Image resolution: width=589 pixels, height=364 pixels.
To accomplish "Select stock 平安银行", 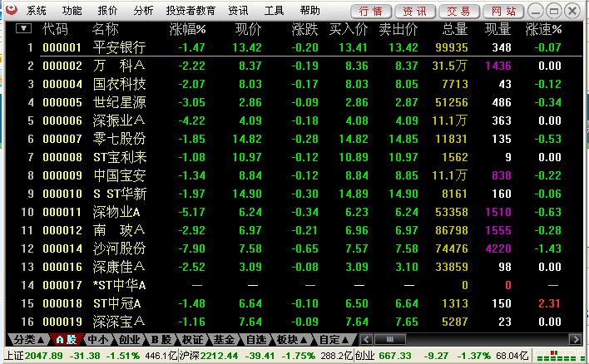I will (x=119, y=47).
